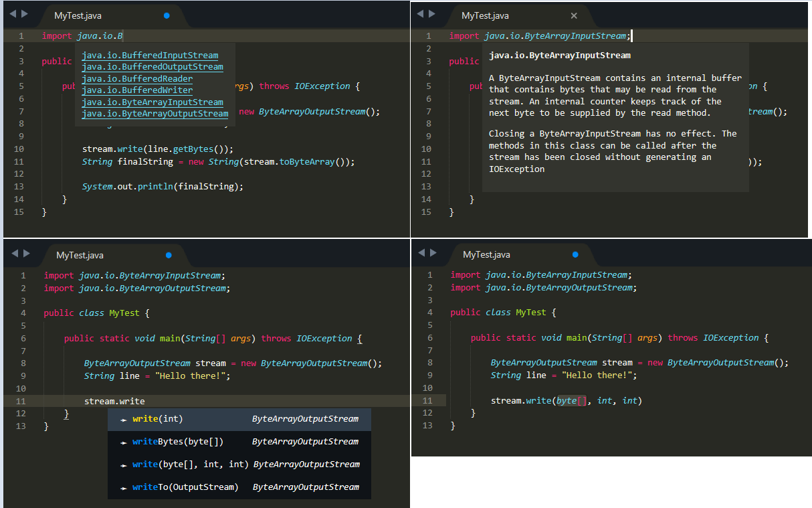Choose java.io.ByteArrayInputStream import suggestion
The image size is (812, 508).
pyautogui.click(x=153, y=102)
